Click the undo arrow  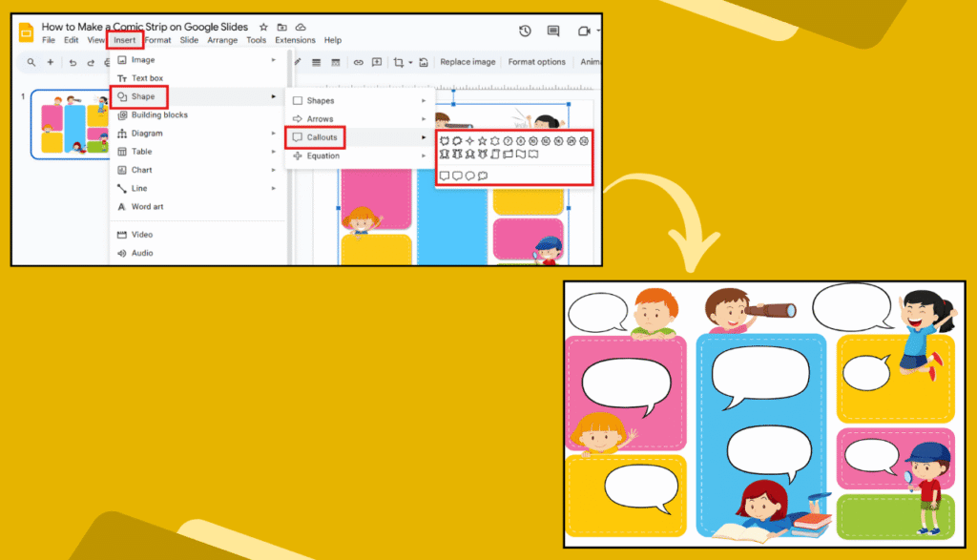click(73, 62)
